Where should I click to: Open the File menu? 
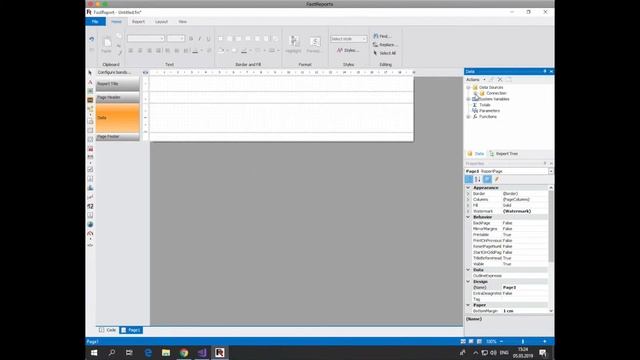tap(96, 22)
